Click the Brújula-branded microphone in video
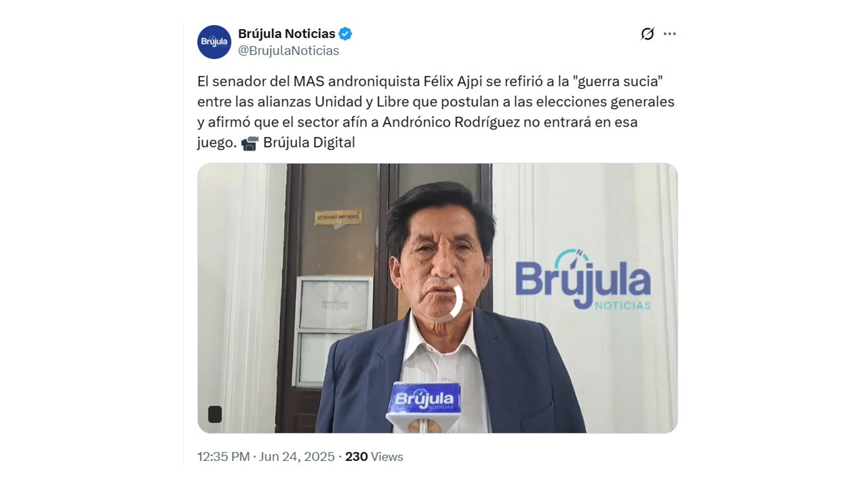This screenshot has width=868, height=488. [424, 404]
